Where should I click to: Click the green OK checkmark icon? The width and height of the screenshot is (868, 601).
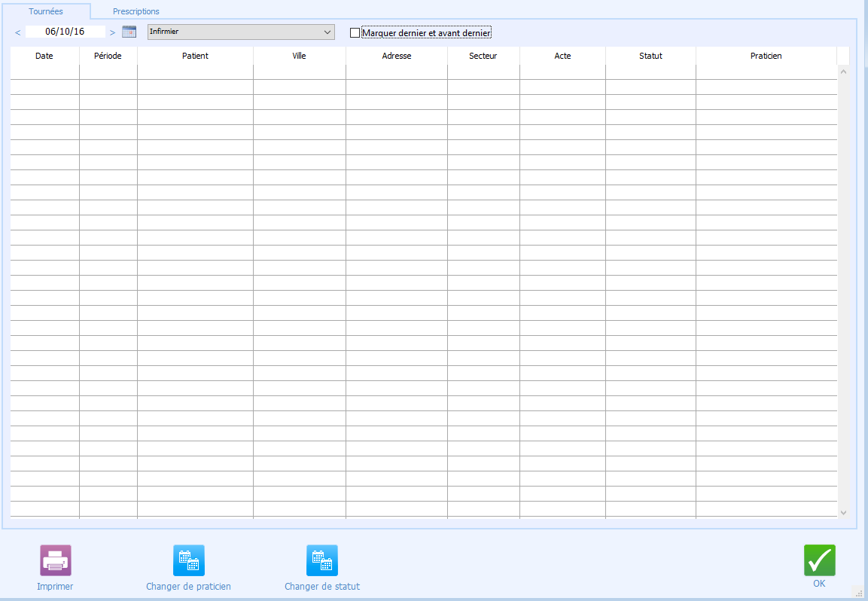pos(819,560)
